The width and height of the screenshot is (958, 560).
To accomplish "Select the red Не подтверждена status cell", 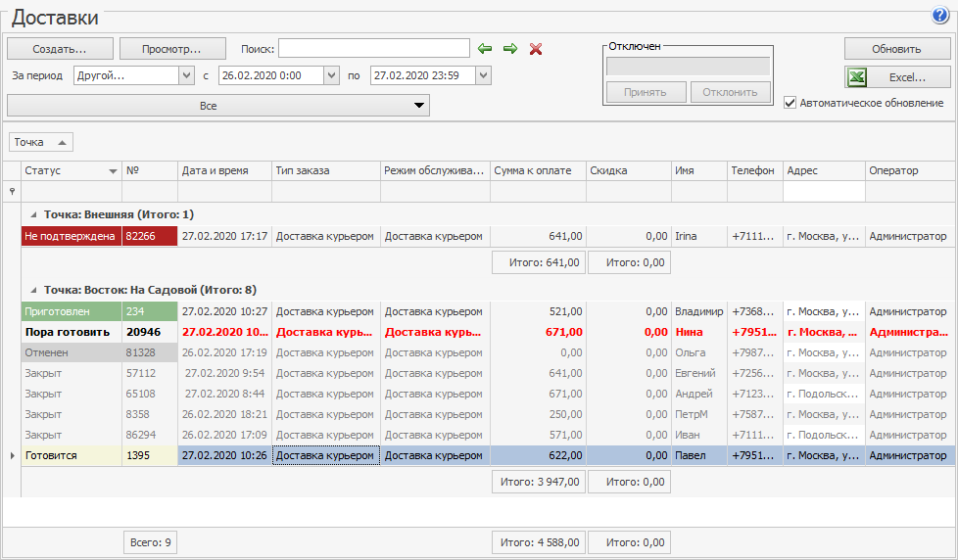I will tap(72, 236).
